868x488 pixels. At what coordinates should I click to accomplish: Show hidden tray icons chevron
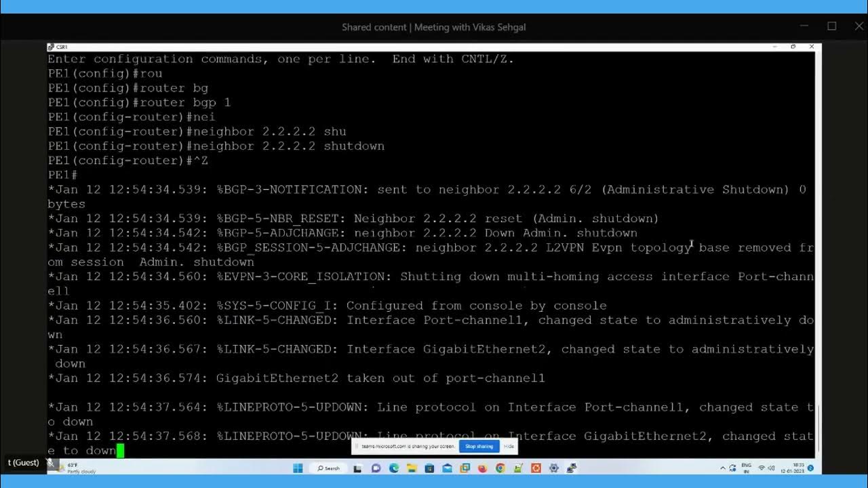pyautogui.click(x=723, y=468)
